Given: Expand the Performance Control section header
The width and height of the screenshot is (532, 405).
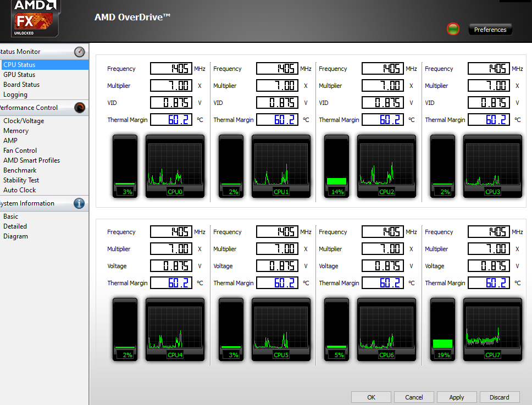Looking at the screenshot, I should point(44,108).
